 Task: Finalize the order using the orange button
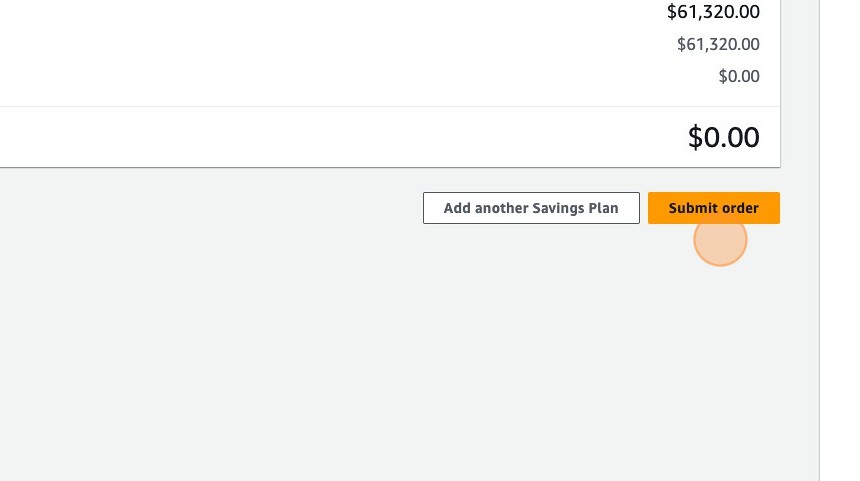point(713,208)
